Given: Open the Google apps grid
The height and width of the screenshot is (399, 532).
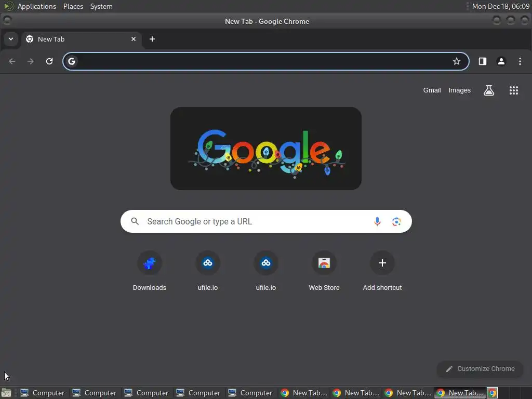Looking at the screenshot, I should [x=514, y=90].
